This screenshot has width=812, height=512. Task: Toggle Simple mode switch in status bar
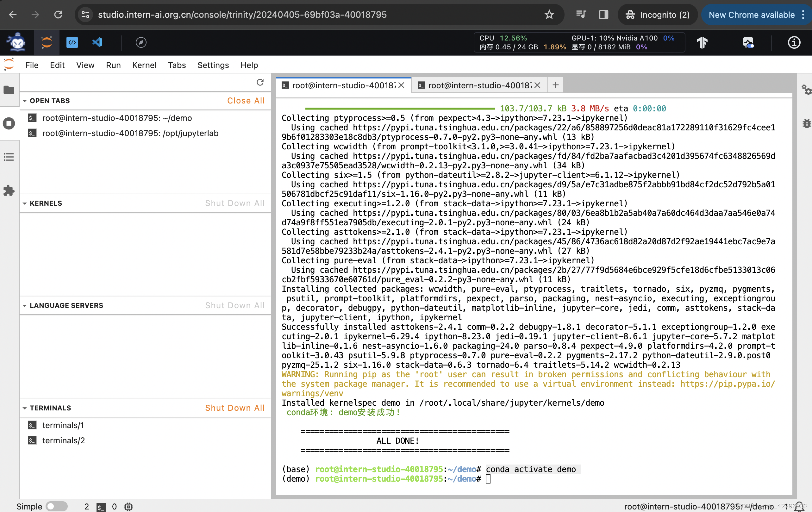(57, 506)
